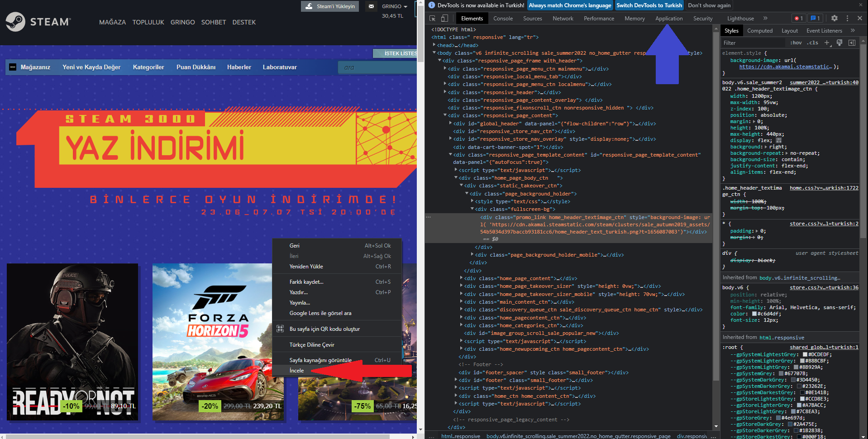Add a new style rule with plus icon
868x439 pixels.
tap(827, 43)
